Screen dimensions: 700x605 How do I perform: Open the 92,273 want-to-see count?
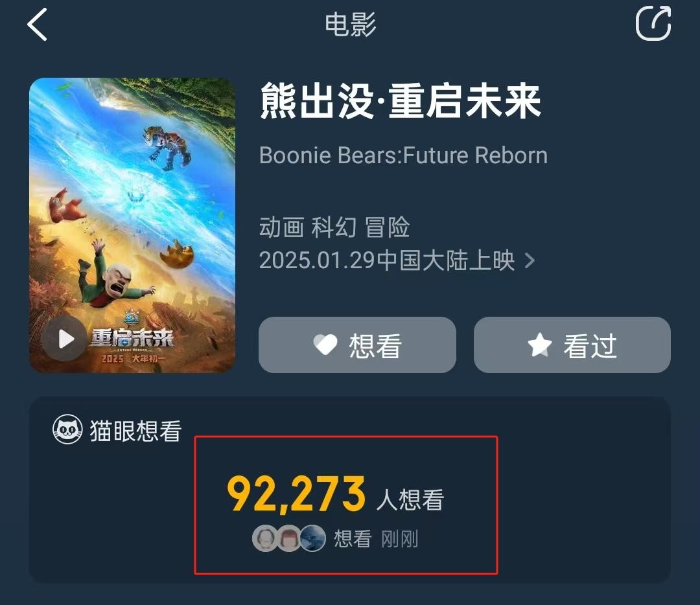[x=296, y=494]
